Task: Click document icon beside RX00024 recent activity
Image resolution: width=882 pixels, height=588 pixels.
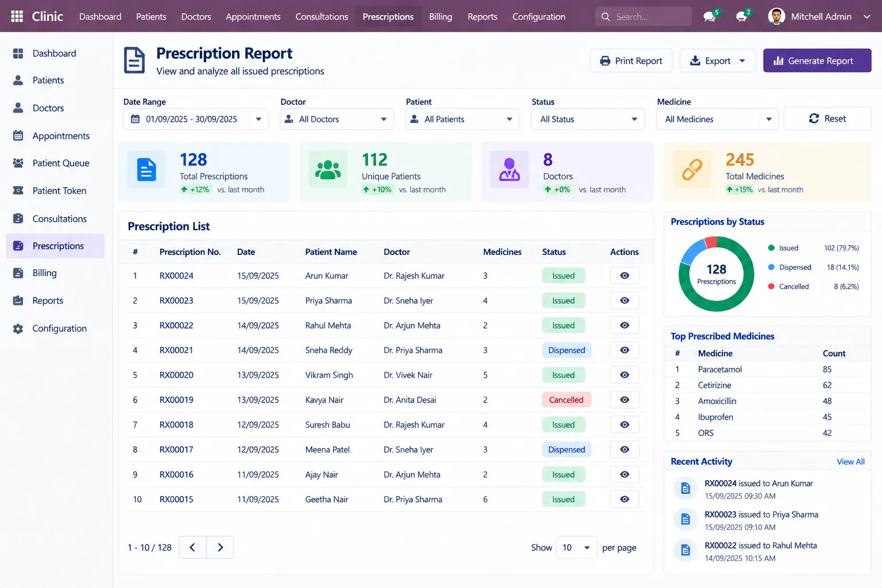Action: pyautogui.click(x=685, y=489)
